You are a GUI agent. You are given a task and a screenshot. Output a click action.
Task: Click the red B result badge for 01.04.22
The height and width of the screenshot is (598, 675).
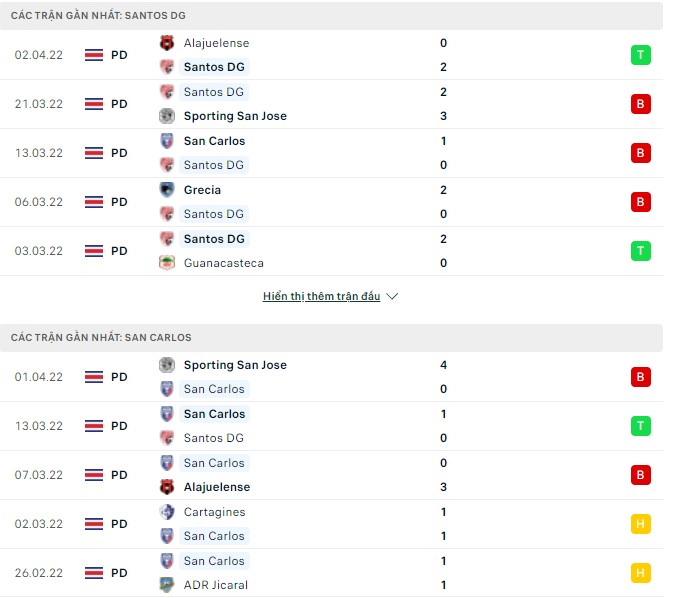point(641,377)
